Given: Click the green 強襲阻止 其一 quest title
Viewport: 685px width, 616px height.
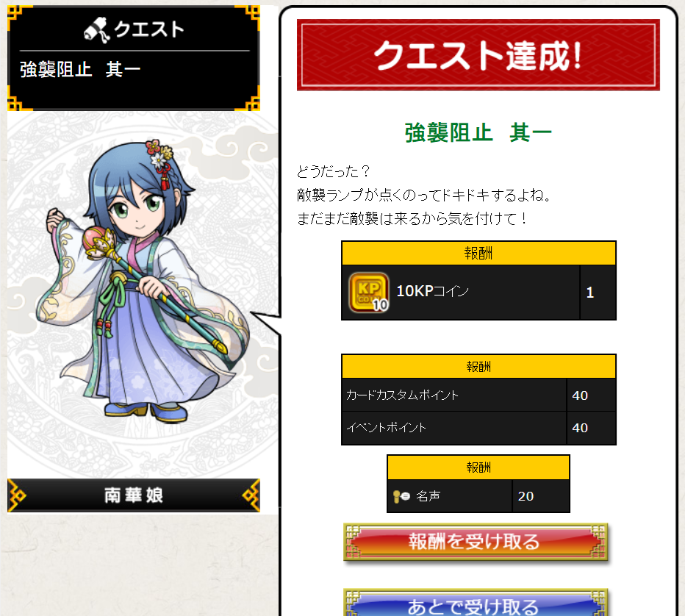Looking at the screenshot, I should tap(478, 133).
